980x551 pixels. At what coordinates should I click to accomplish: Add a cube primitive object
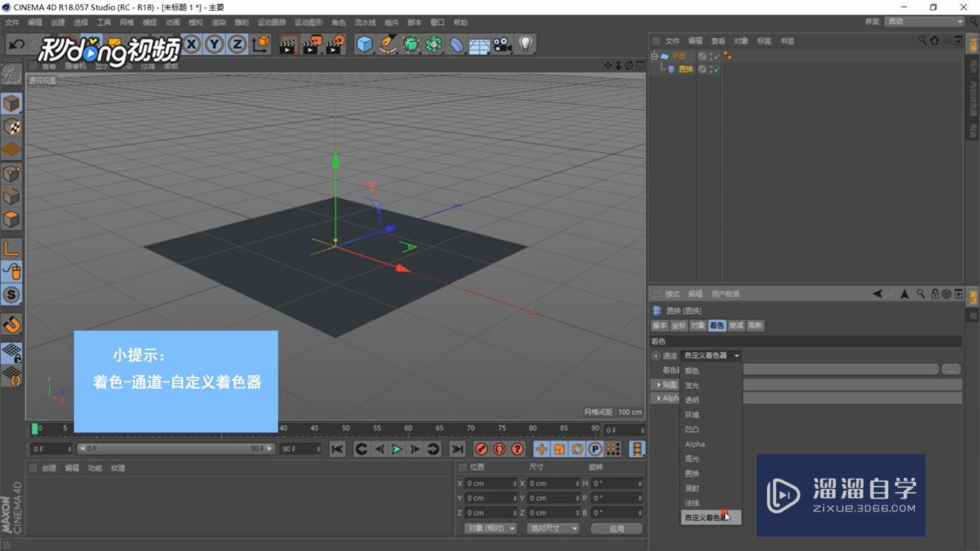point(364,44)
